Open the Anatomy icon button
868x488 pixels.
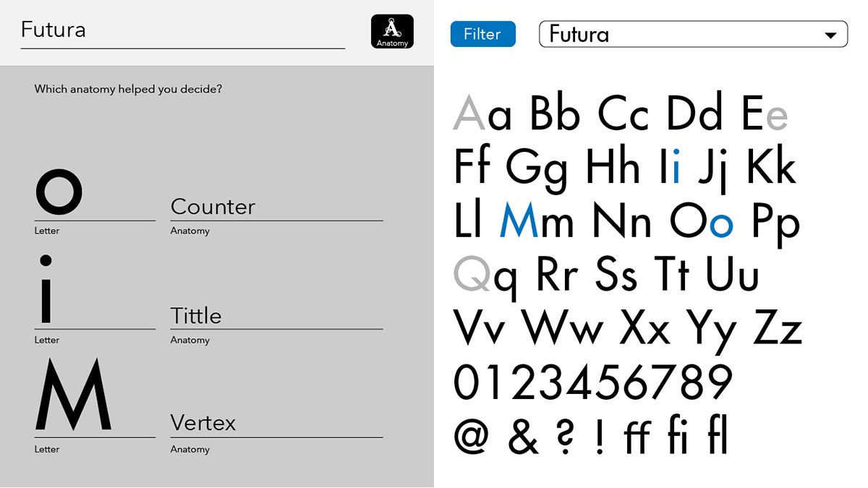pos(392,32)
